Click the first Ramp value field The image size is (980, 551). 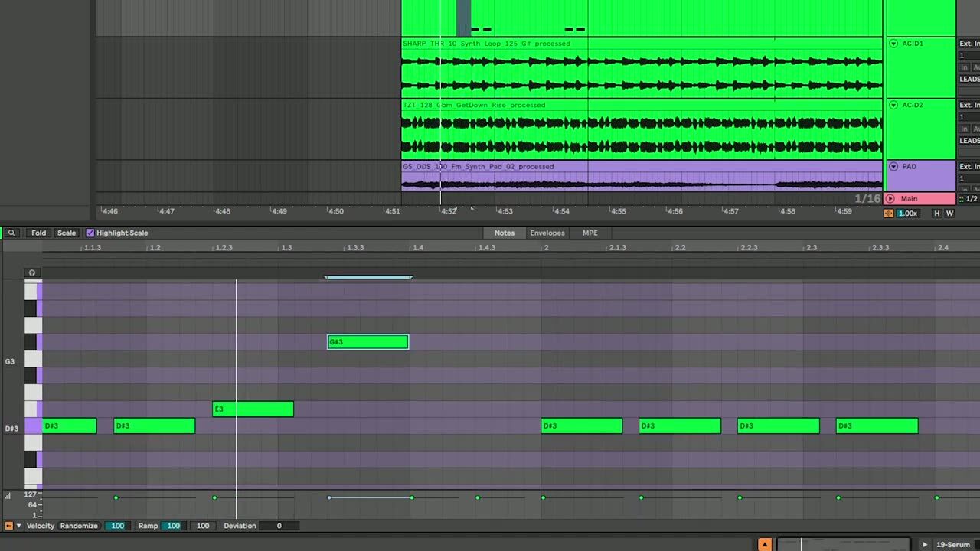[x=174, y=526]
